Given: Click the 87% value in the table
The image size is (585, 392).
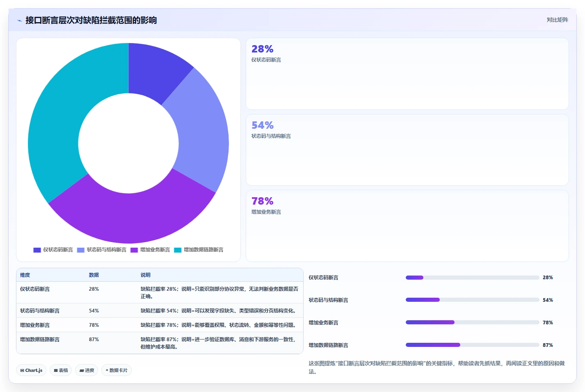Looking at the screenshot, I should [x=94, y=340].
